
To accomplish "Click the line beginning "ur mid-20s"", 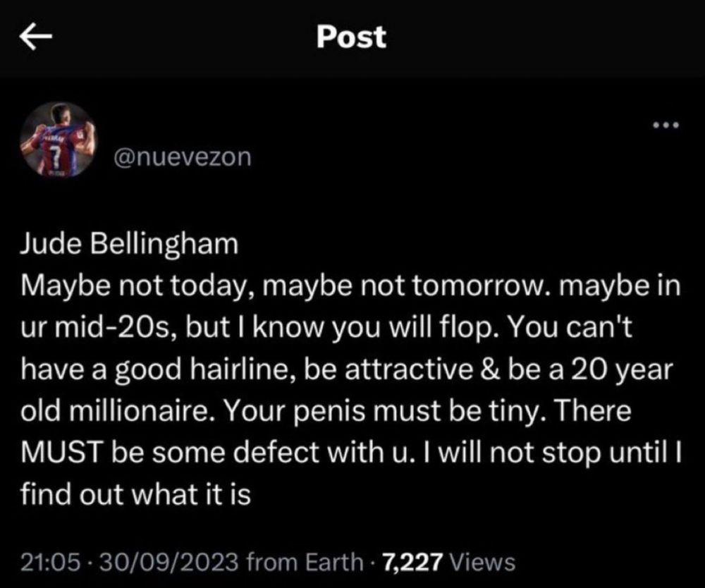I will tap(326, 328).
